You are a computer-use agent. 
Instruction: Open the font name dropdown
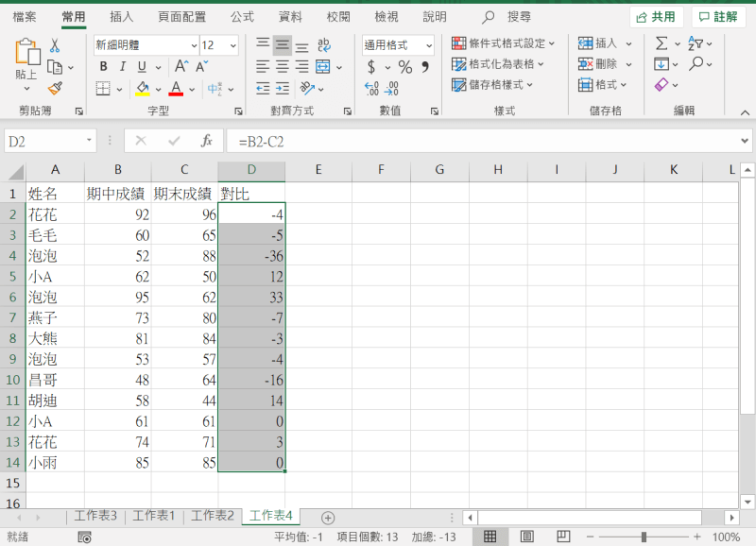coord(194,45)
